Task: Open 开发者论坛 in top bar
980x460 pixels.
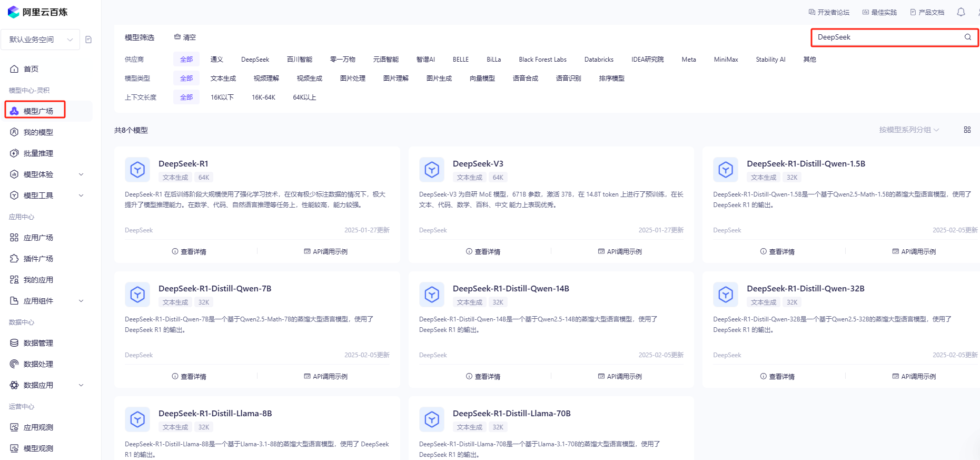Action: (x=829, y=12)
